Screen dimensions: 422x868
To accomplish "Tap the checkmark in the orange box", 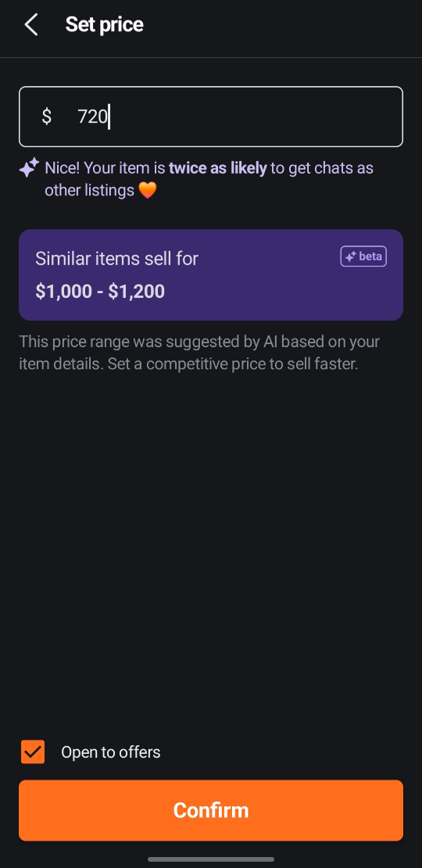I will tap(33, 751).
